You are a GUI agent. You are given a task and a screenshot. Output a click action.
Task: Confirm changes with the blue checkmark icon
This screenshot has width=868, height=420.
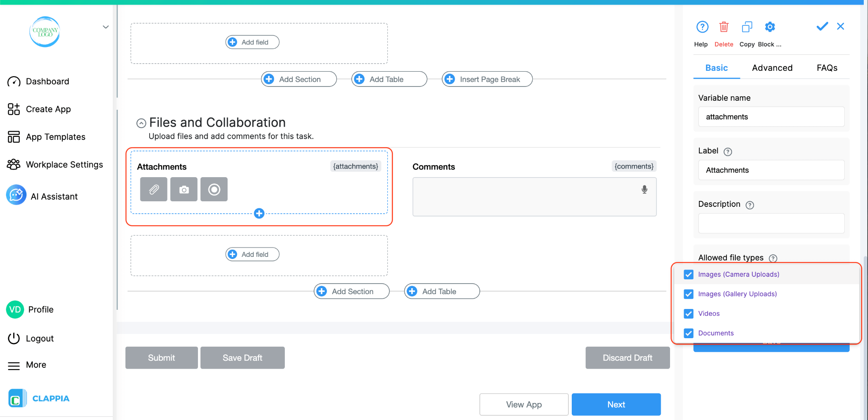[821, 26]
